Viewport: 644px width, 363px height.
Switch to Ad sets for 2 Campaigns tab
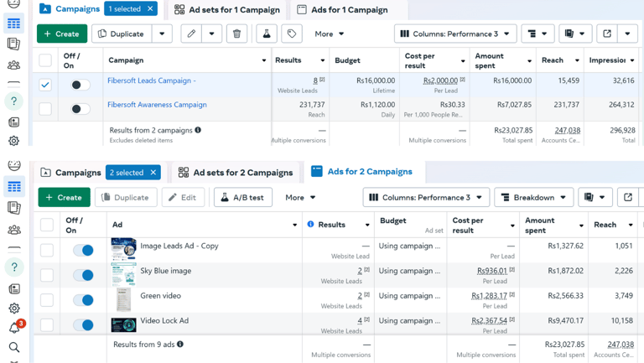(x=236, y=173)
